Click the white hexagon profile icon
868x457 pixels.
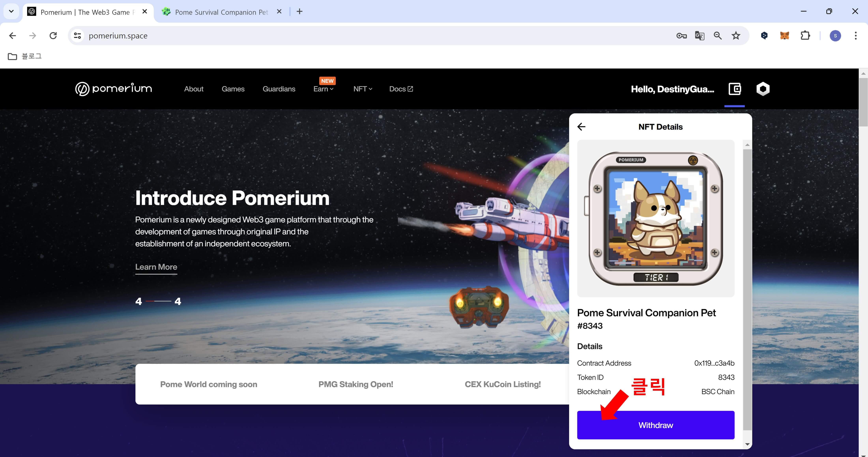click(x=763, y=89)
